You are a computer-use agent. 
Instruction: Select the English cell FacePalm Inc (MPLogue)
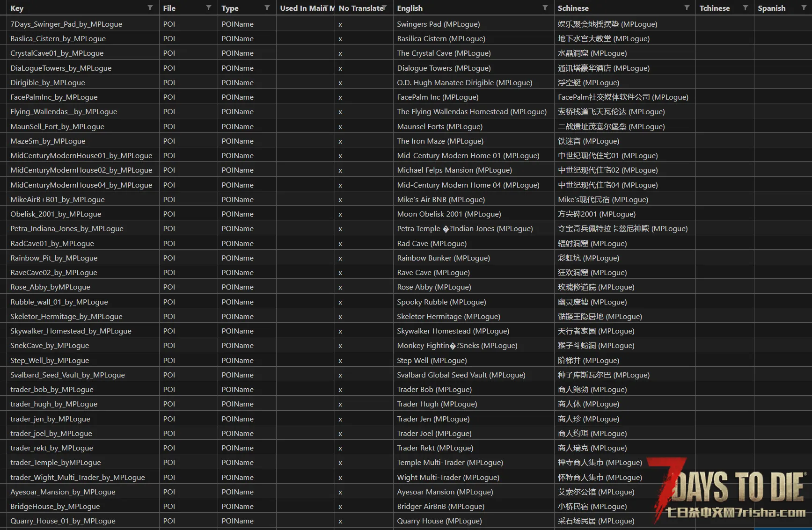pos(474,97)
